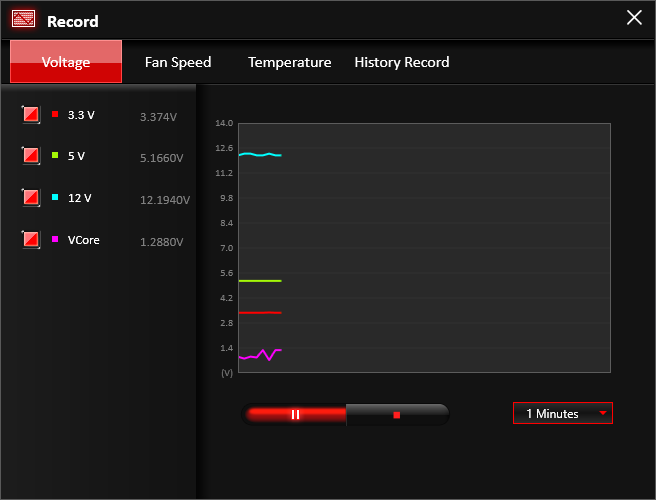Stop the recording with the square button
Viewport: 656px width, 500px height.
coord(397,414)
